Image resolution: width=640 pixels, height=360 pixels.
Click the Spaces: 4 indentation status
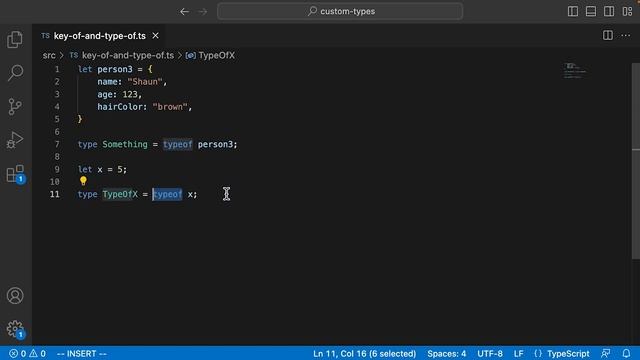click(447, 353)
